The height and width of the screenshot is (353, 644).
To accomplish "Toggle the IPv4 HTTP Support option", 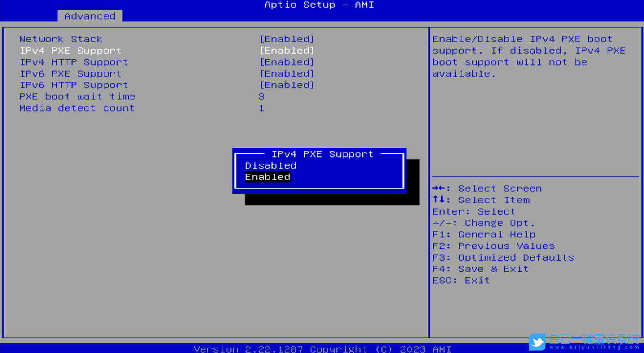I will click(x=73, y=62).
